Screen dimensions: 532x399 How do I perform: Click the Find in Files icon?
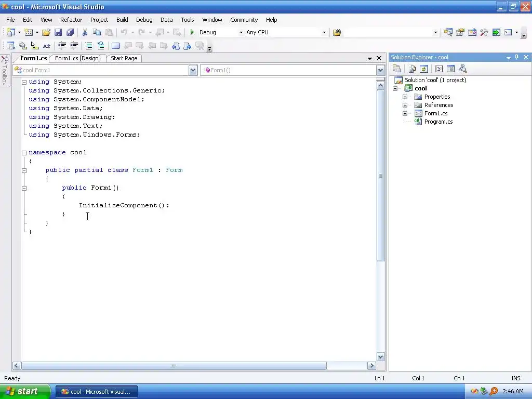[x=337, y=33]
